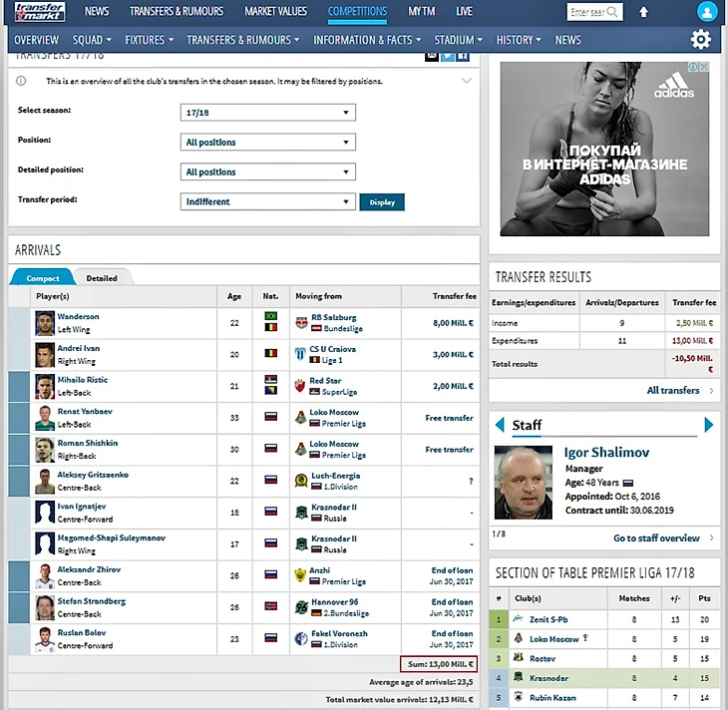Collapse the transfers overview info chevron
Viewport: 728px width, 710px height.
[x=467, y=81]
